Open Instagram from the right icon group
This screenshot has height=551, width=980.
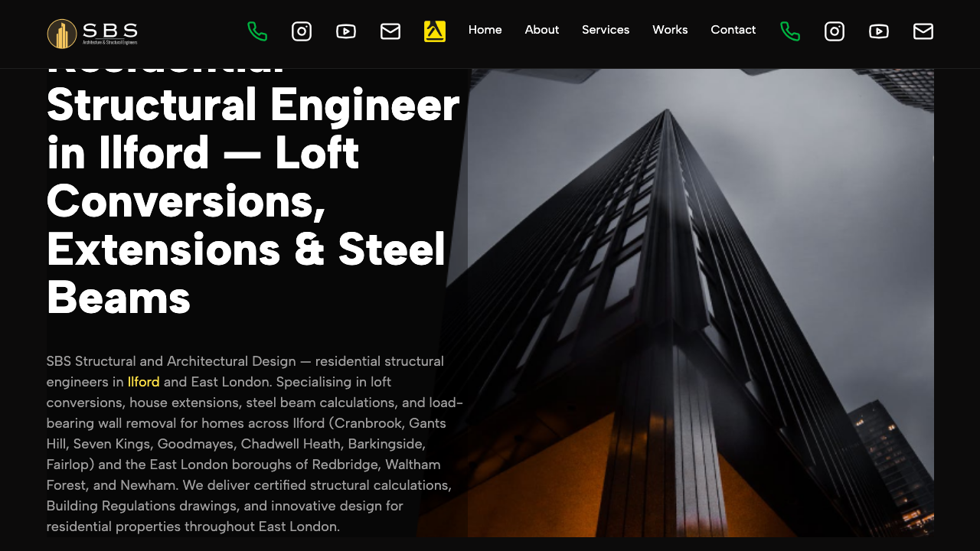click(834, 31)
